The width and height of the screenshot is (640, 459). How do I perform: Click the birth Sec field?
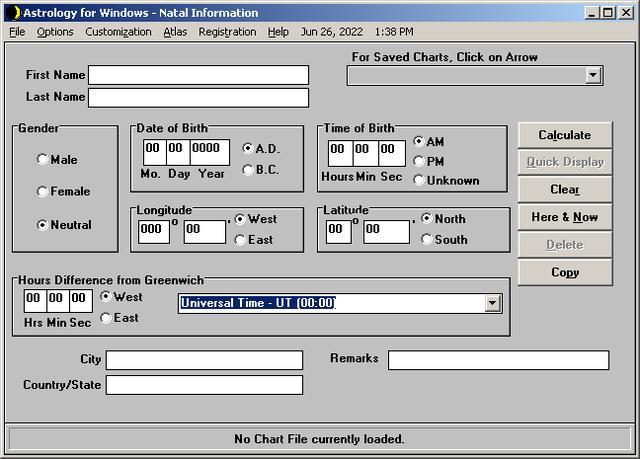[x=391, y=153]
